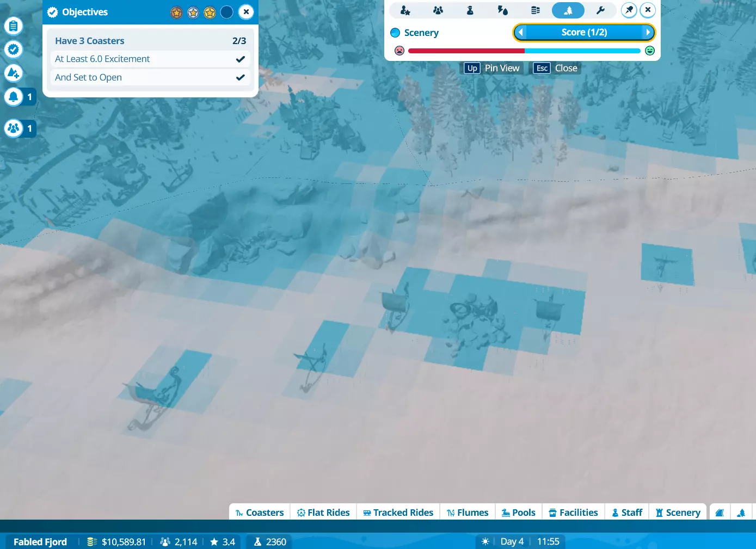Select the silver star medal
The image size is (756, 549).
coord(193,12)
